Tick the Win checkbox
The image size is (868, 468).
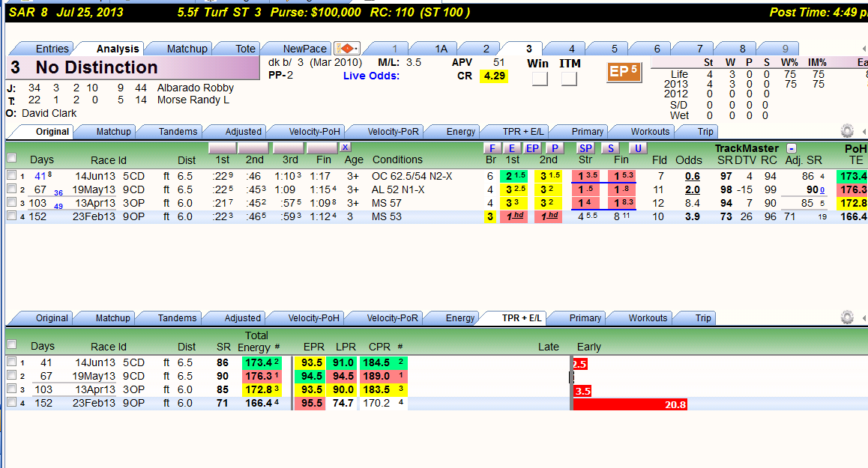(540, 79)
